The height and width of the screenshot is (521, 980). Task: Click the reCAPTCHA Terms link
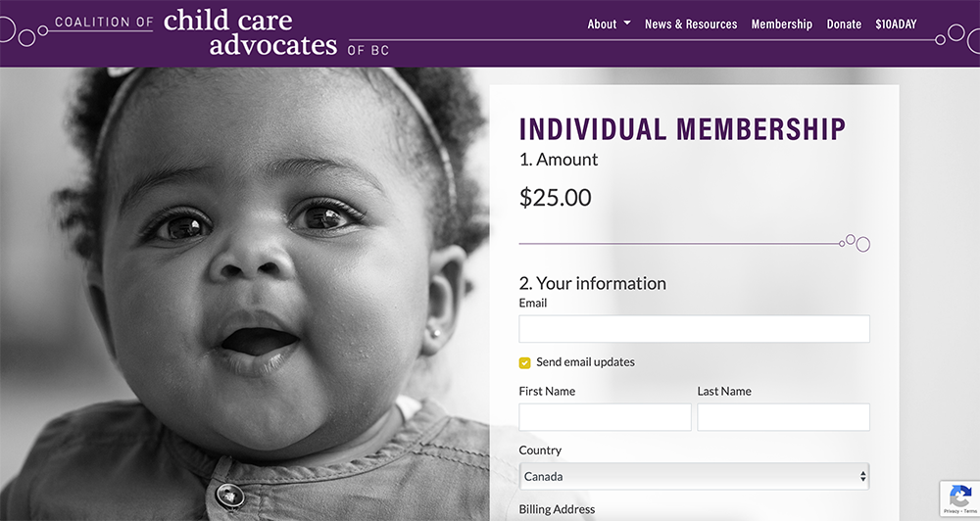click(970, 511)
